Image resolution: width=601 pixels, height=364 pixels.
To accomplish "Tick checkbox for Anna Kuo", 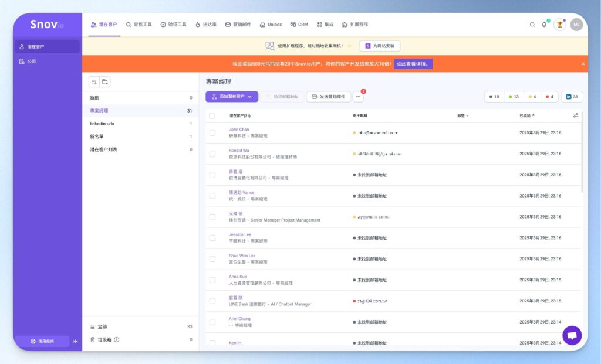I will 212,280.
